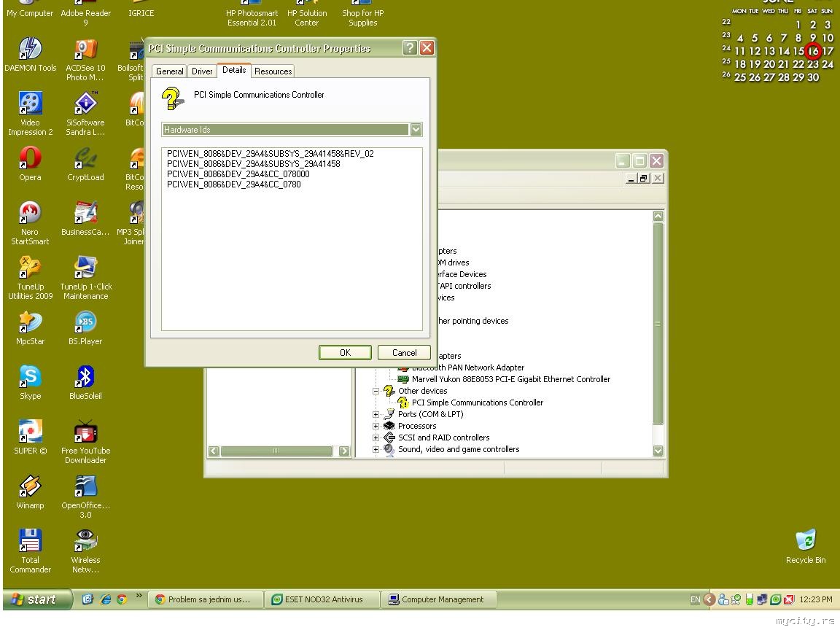The height and width of the screenshot is (630, 840).
Task: Open Adobe Reader 9 desktop icon
Action: pos(86,13)
